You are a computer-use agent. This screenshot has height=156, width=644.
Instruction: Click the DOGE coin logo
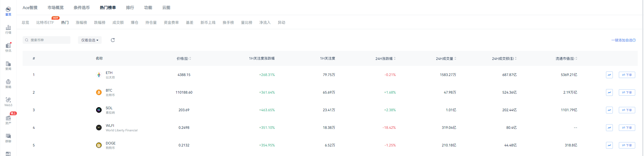pos(99,145)
